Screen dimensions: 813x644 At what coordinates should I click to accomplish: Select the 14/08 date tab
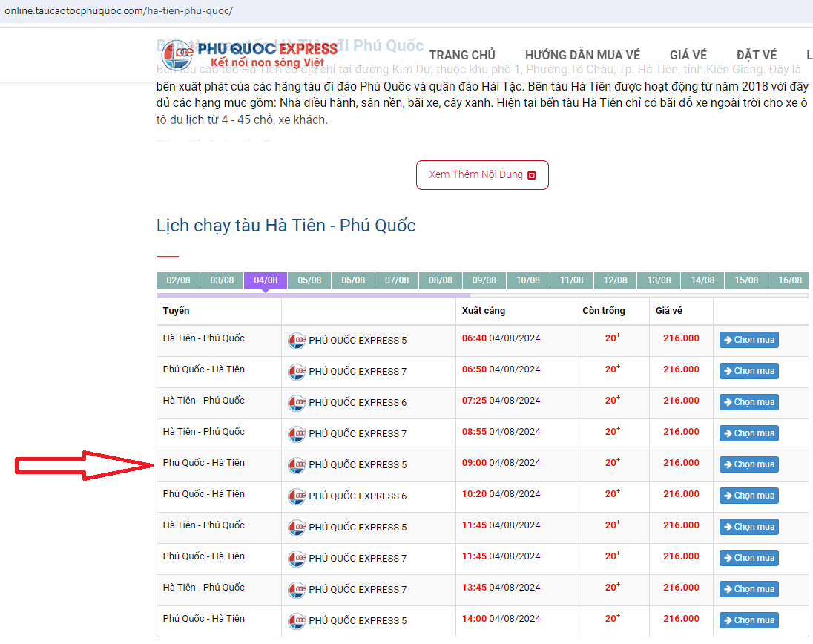[x=702, y=280]
